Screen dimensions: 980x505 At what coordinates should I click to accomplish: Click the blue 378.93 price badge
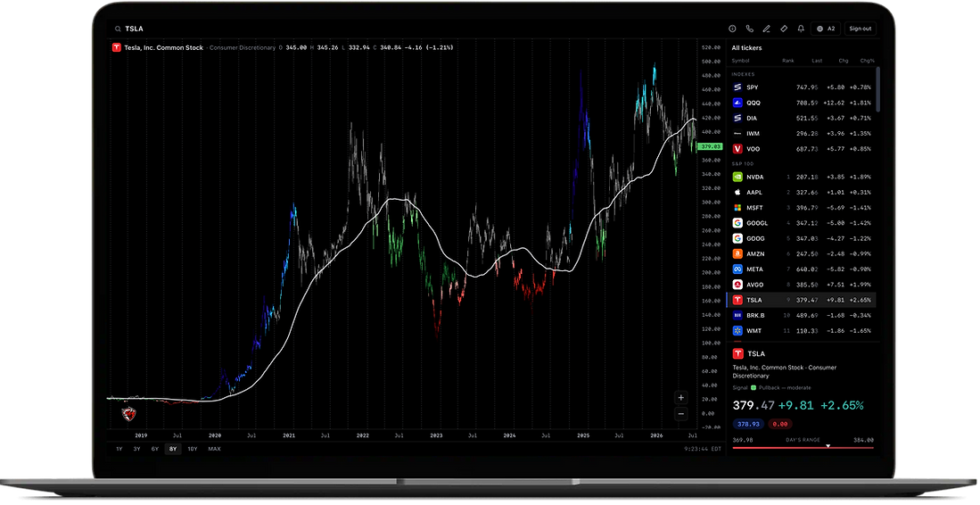748,424
